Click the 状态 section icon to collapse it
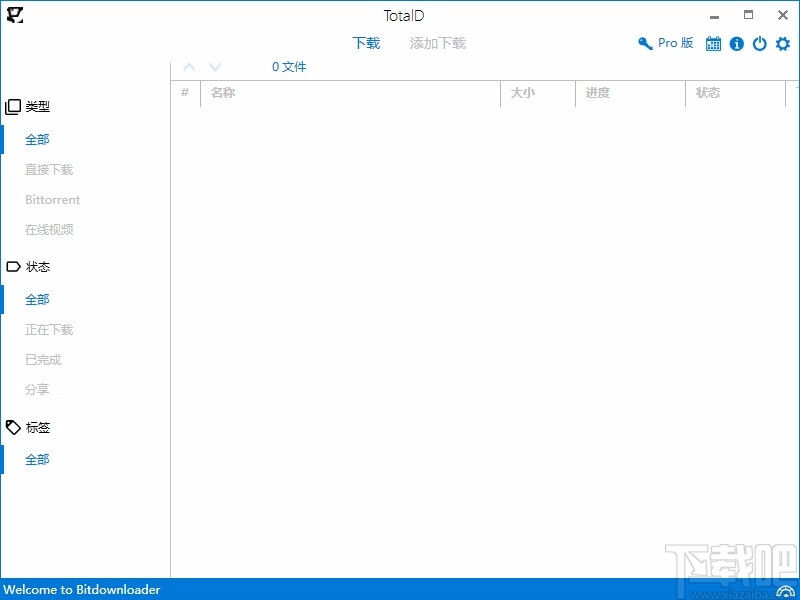This screenshot has height=600, width=800. pyautogui.click(x=13, y=267)
